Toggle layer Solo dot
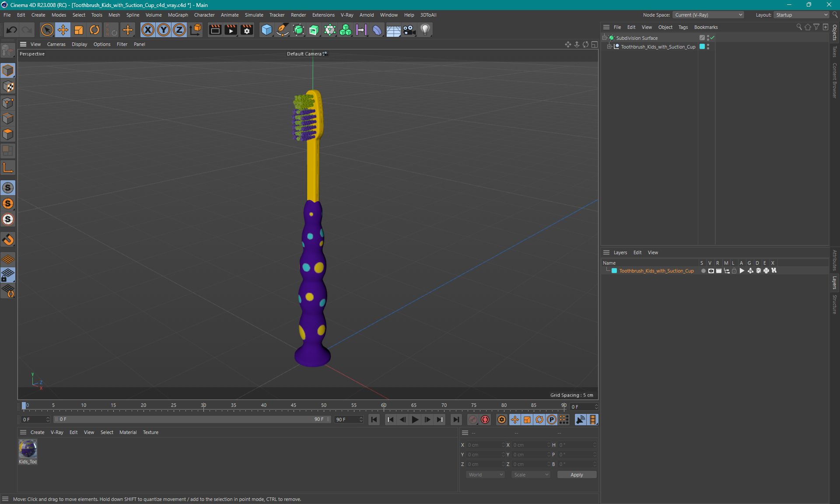Image resolution: width=840 pixels, height=504 pixels. point(703,271)
